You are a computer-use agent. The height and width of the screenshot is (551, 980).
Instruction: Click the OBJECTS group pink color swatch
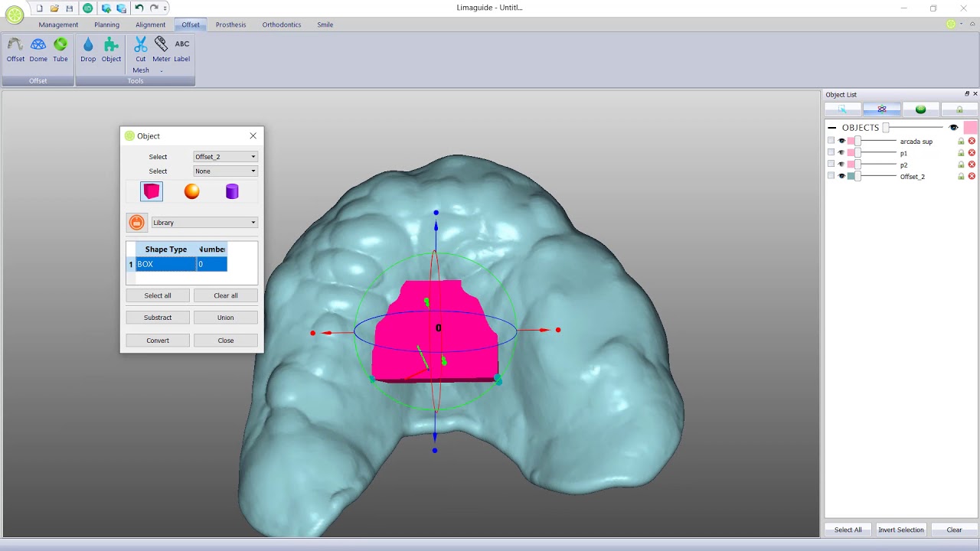970,128
